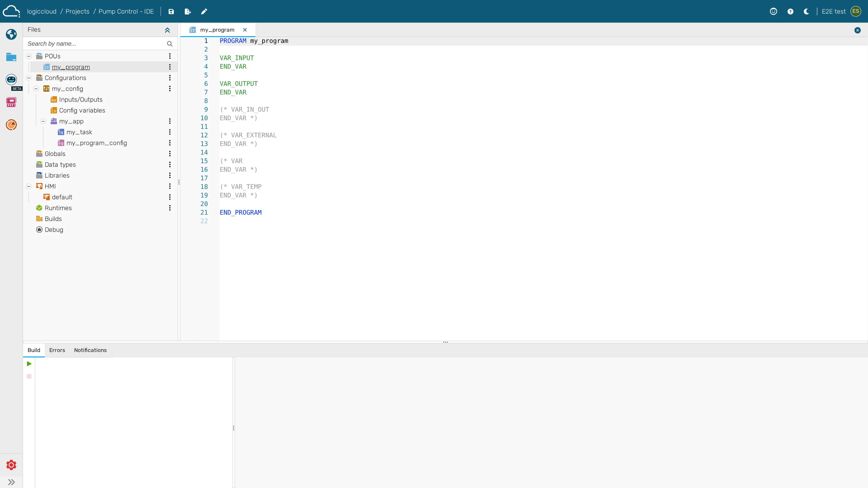Switch to the Build tab
868x488 pixels.
click(34, 350)
